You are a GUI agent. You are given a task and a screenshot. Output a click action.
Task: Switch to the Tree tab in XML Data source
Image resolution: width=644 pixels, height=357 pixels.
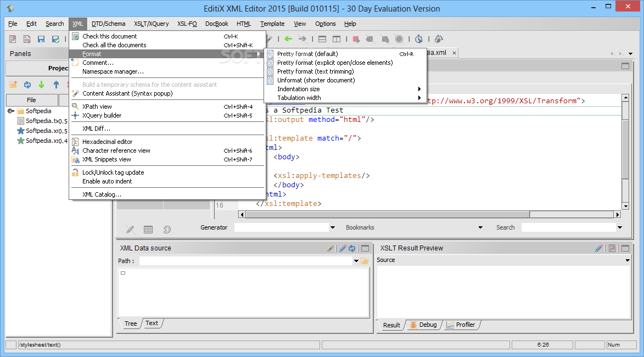pos(131,323)
